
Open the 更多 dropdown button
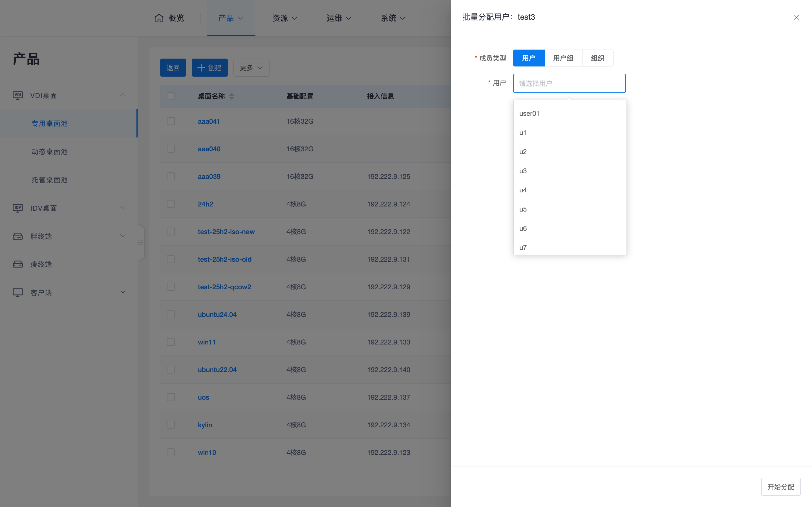(x=251, y=68)
